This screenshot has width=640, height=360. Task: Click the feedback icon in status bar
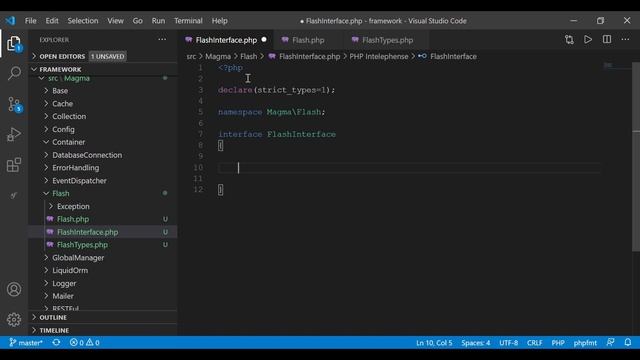tap(610, 342)
